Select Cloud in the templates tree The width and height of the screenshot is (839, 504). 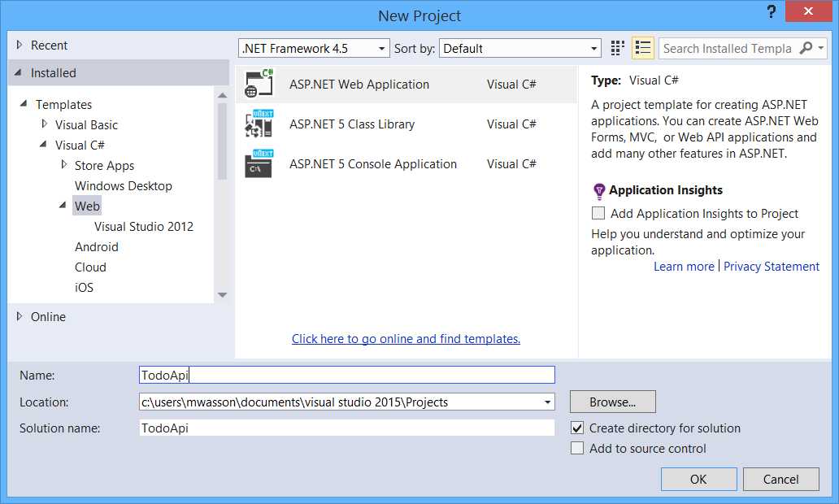[x=90, y=267]
